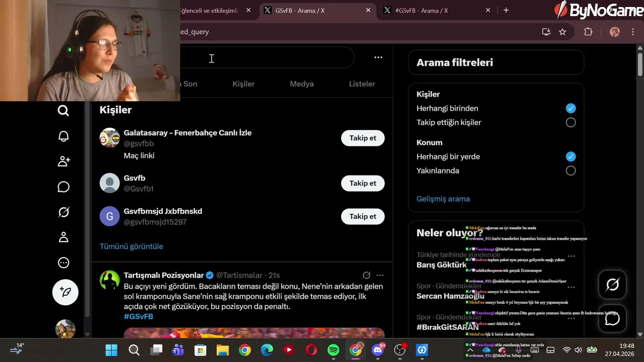This screenshot has width=644, height=362.
Task: Open the post image thumbnail
Action: click(x=254, y=333)
